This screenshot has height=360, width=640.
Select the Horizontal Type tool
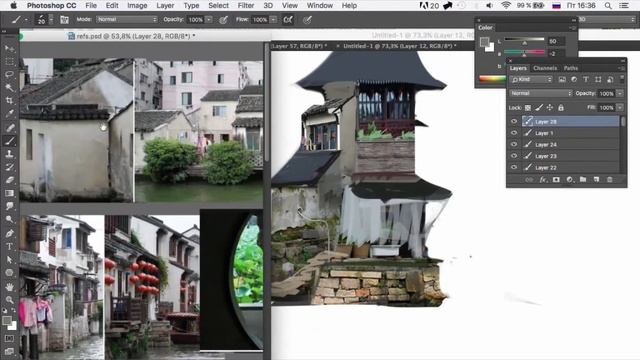click(9, 246)
